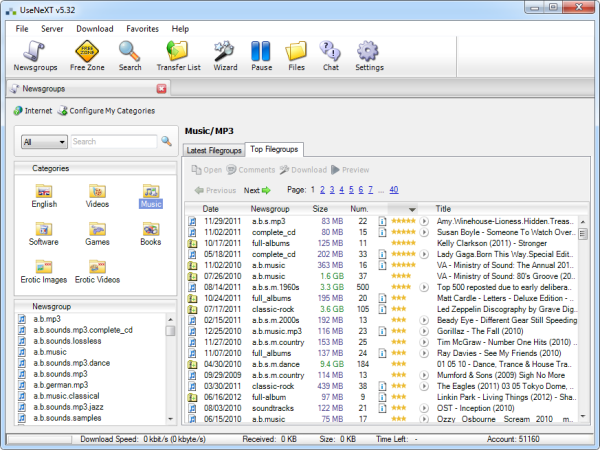The height and width of the screenshot is (450, 600).
Task: Click sort arrow in rating column header
Action: [412, 209]
